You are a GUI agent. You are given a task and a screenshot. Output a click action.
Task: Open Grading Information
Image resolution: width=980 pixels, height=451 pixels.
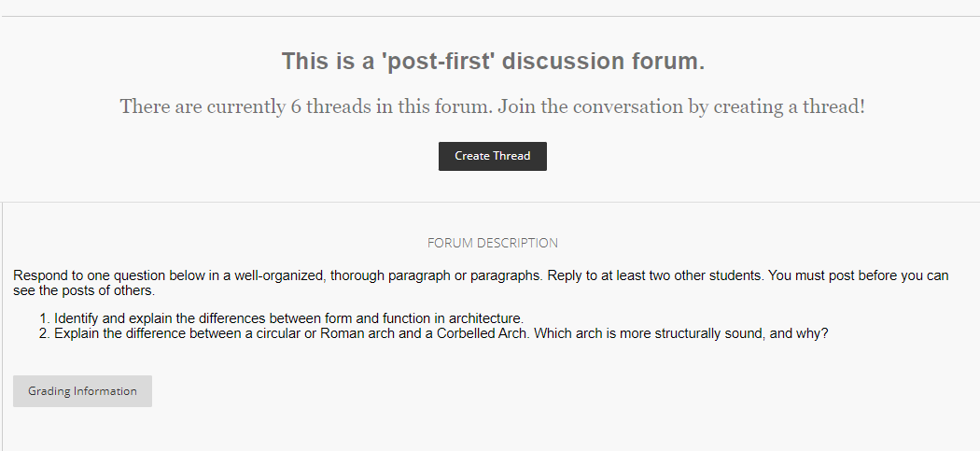[x=82, y=391]
